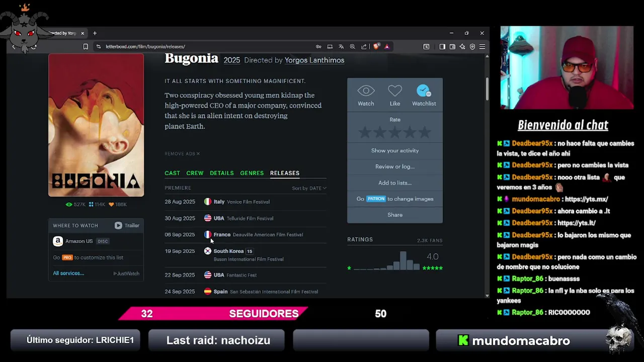Click Show your activity
Viewport: 644px width, 362px height.
[395, 150]
